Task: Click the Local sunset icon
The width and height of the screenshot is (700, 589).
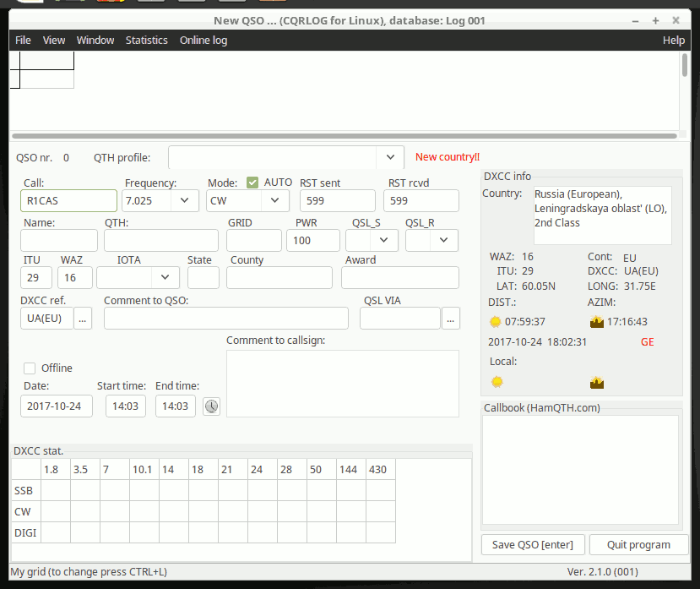Action: point(597,382)
